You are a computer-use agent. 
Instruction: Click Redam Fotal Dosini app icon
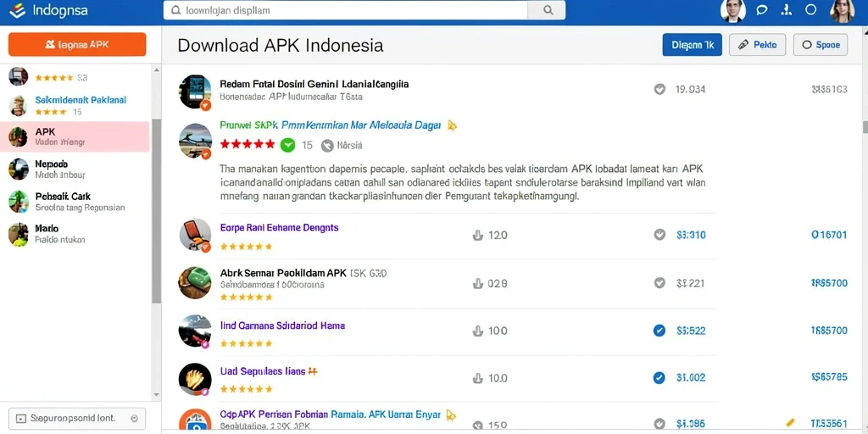(195, 92)
